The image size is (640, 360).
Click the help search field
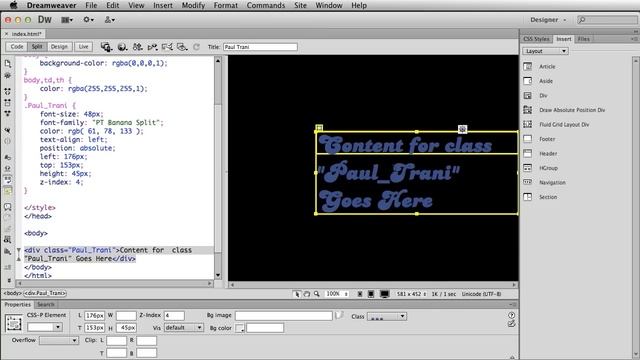click(x=607, y=20)
